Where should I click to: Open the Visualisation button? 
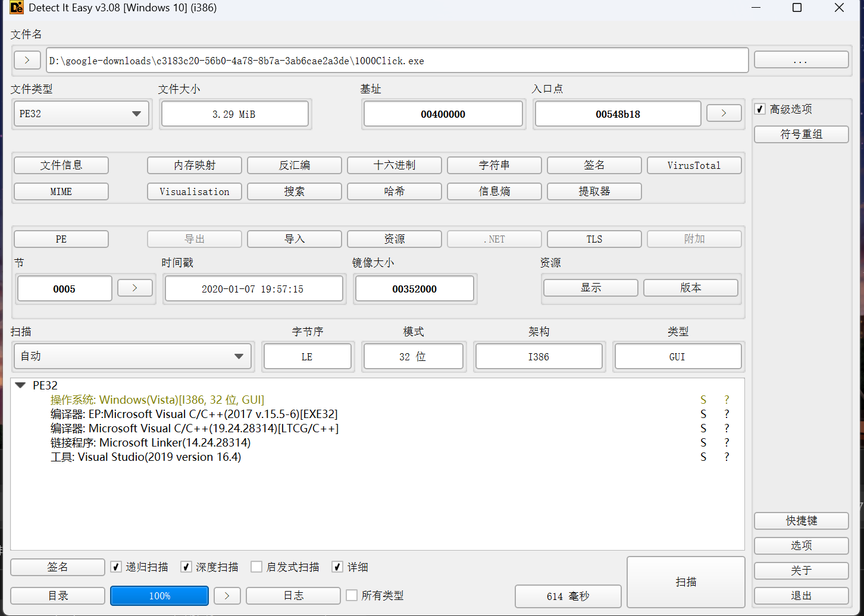195,191
